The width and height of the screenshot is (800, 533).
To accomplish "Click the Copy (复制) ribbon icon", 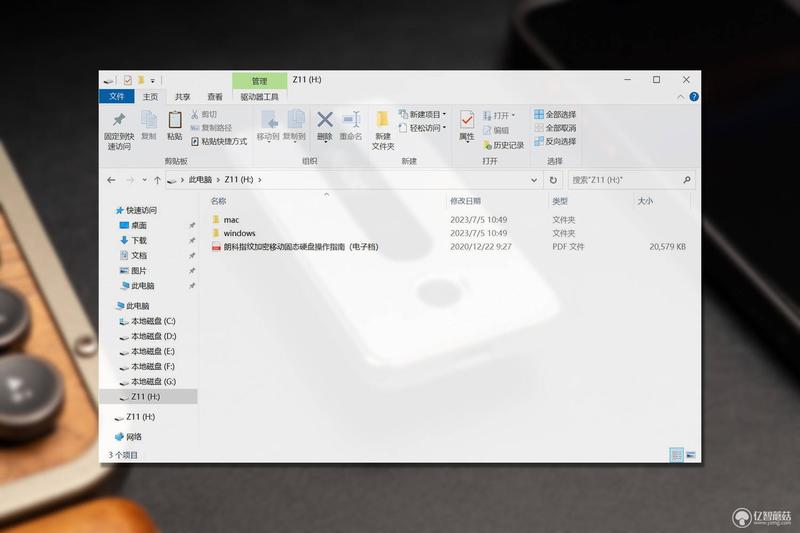I will pyautogui.click(x=148, y=120).
